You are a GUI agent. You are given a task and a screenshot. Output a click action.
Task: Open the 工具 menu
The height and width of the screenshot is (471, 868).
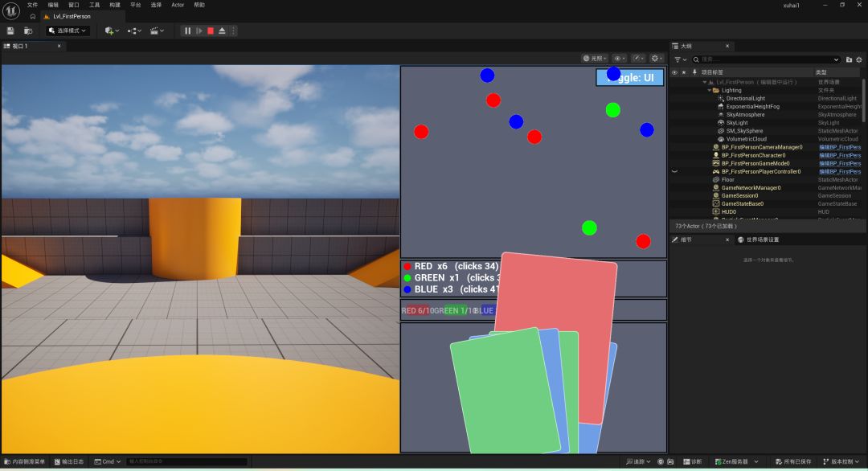tap(95, 5)
